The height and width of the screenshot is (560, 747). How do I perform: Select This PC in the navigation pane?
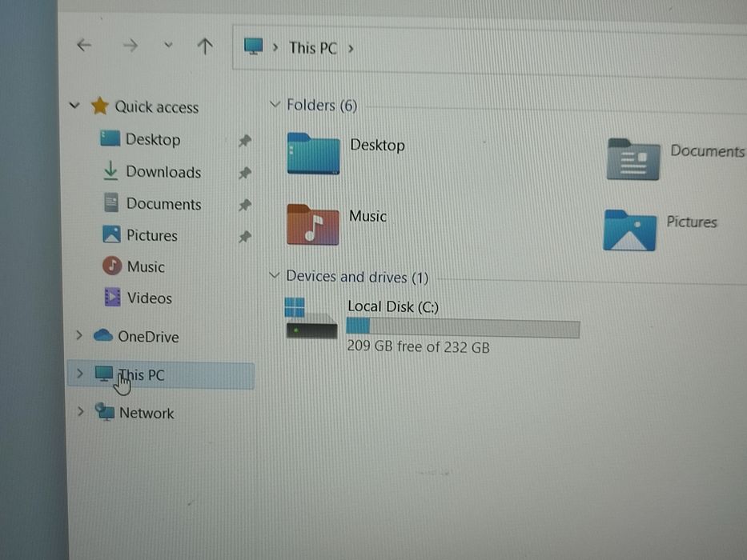point(142,375)
